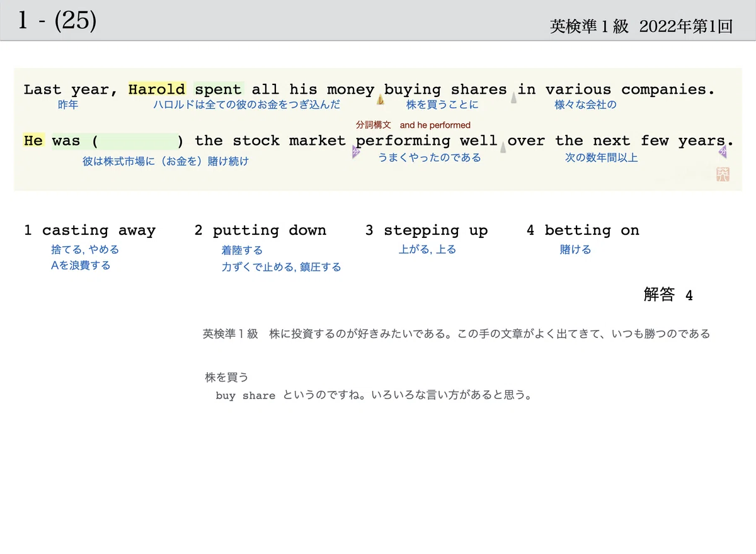
Task: Click the phrase "various companies."
Action: tap(630, 89)
